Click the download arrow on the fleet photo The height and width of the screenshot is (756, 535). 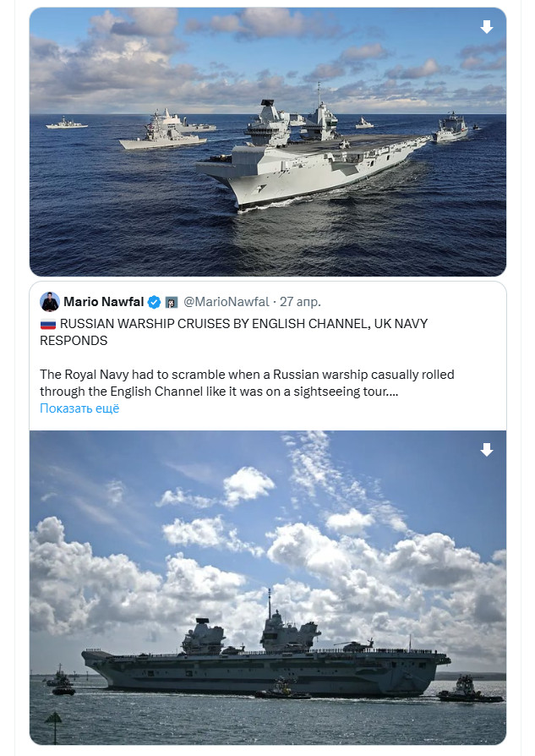(487, 27)
